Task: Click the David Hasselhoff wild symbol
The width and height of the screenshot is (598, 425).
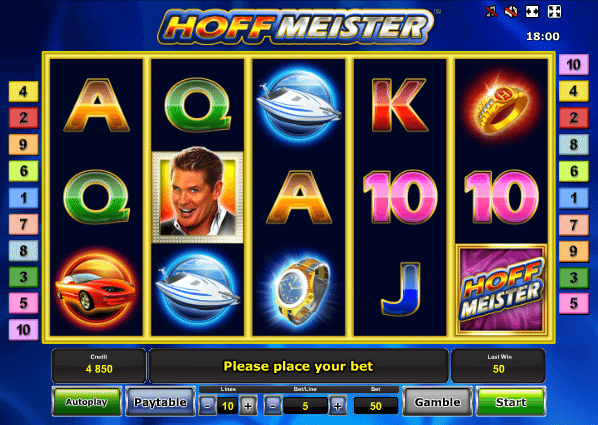Action: pos(198,197)
